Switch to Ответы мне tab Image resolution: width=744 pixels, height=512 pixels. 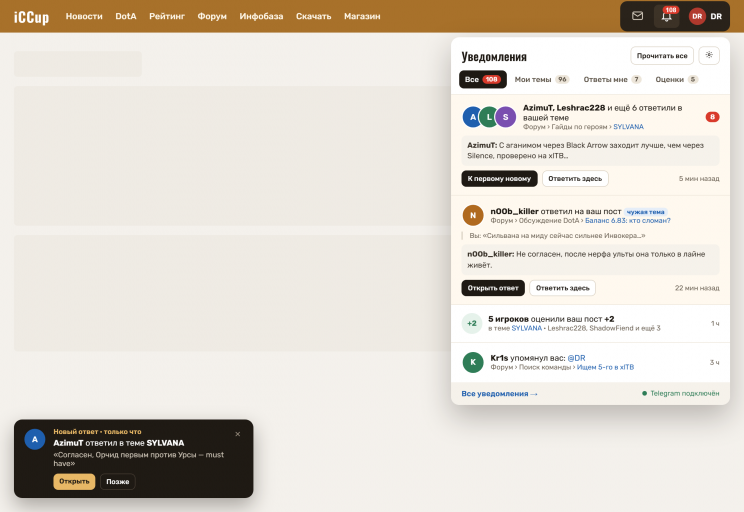point(612,79)
